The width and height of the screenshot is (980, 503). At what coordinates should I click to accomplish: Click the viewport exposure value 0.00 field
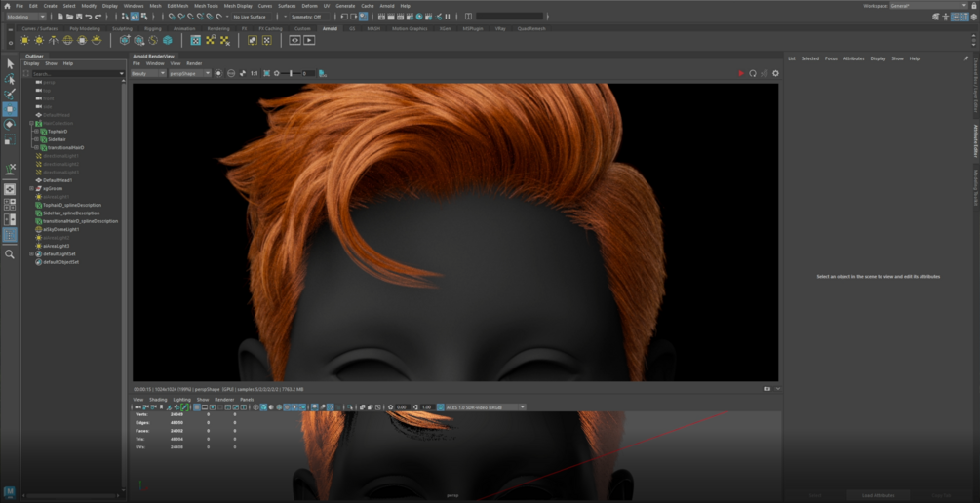coord(402,406)
